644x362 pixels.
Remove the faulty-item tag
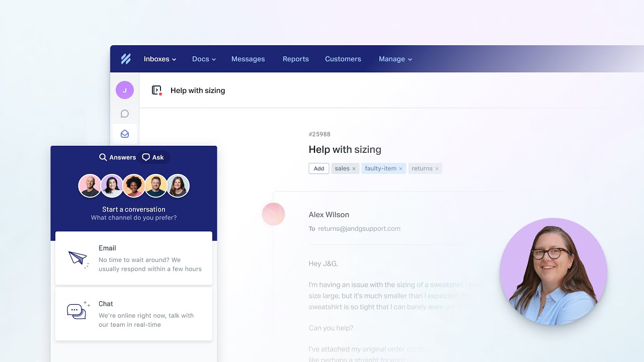400,168
